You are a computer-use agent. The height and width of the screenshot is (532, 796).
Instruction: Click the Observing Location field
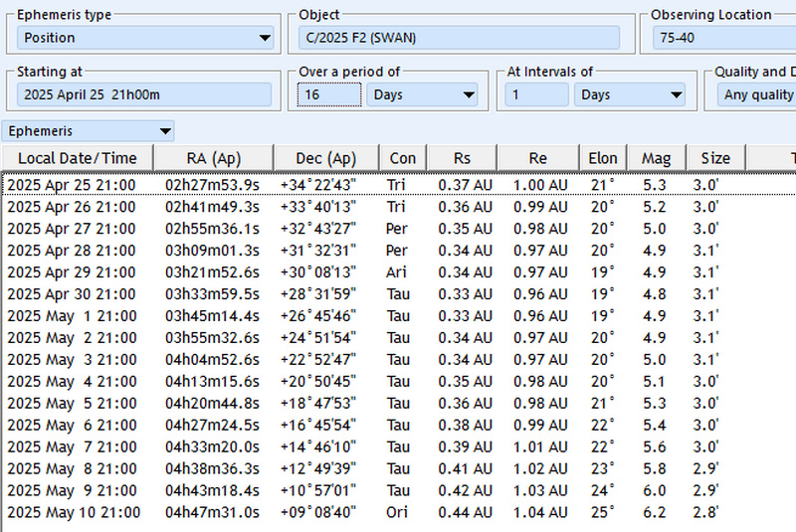(724, 38)
